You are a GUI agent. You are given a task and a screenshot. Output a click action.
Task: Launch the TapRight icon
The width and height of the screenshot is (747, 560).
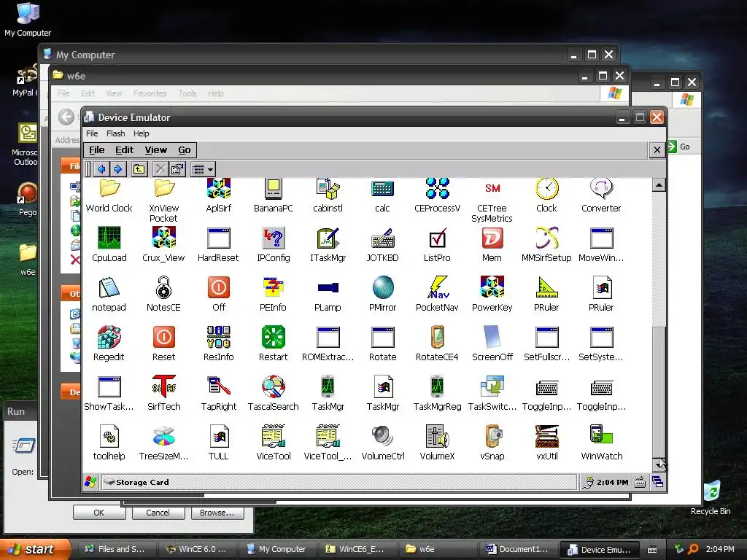218,386
